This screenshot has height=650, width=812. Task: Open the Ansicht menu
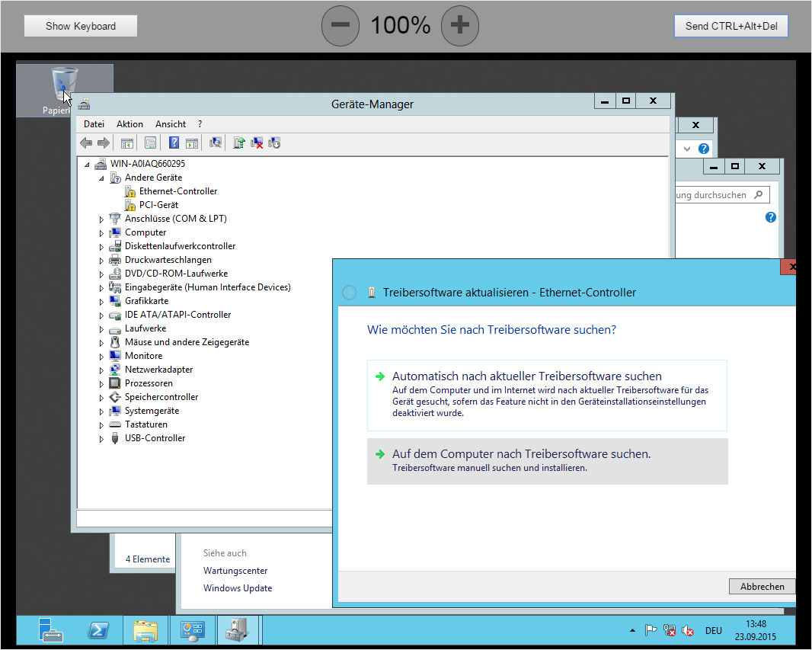tap(171, 123)
